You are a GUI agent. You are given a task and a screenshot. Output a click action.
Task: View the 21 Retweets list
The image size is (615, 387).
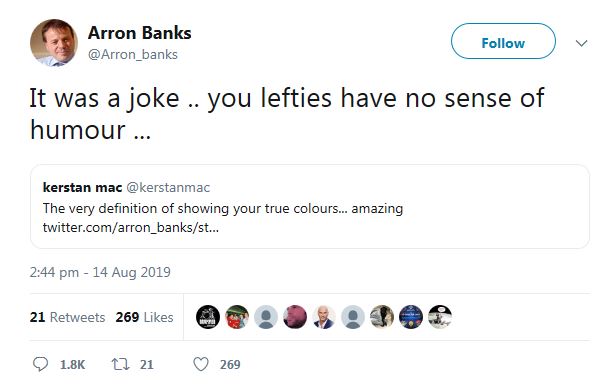pos(67,317)
